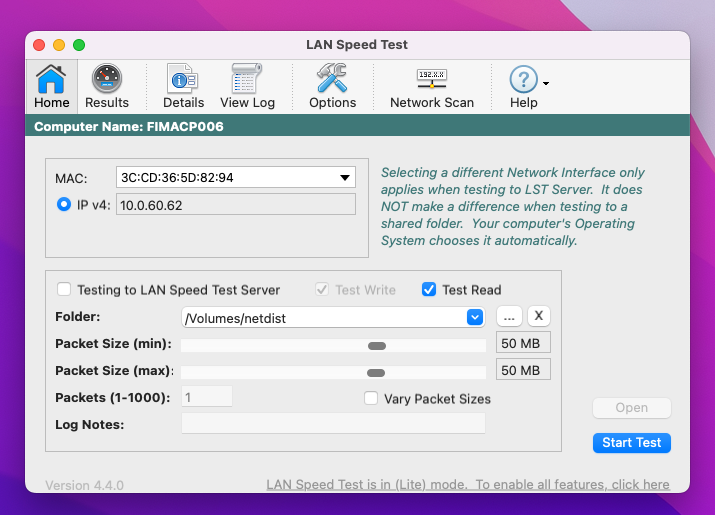Launch Network Scan from the toolbar
Image resolution: width=715 pixels, height=515 pixels.
coord(432,87)
